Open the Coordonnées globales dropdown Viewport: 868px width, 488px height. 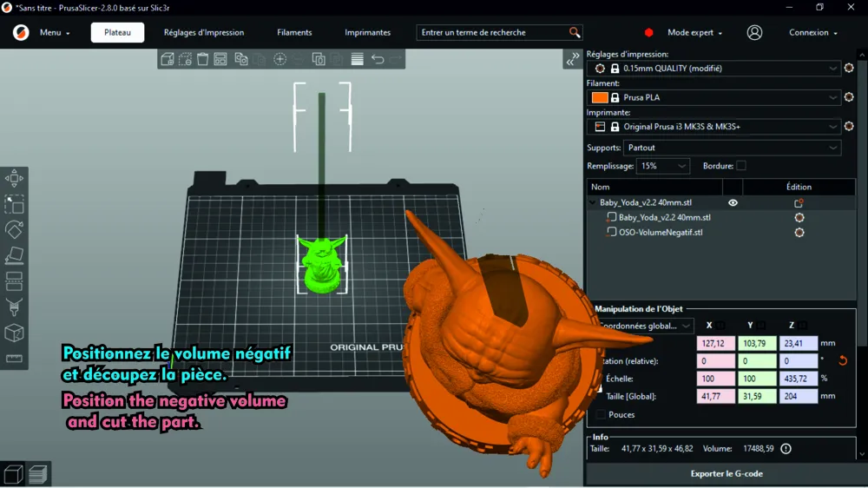tap(646, 326)
